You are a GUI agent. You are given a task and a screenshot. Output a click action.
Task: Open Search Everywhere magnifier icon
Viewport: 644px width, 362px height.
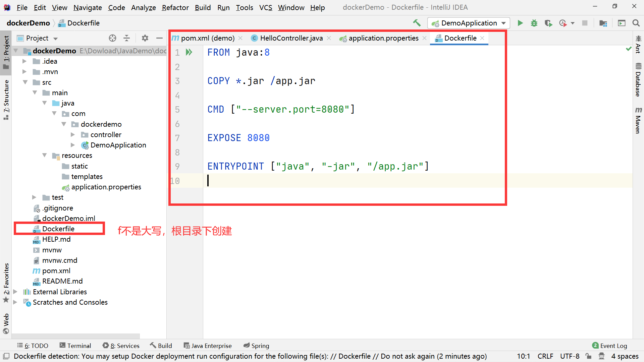point(636,23)
